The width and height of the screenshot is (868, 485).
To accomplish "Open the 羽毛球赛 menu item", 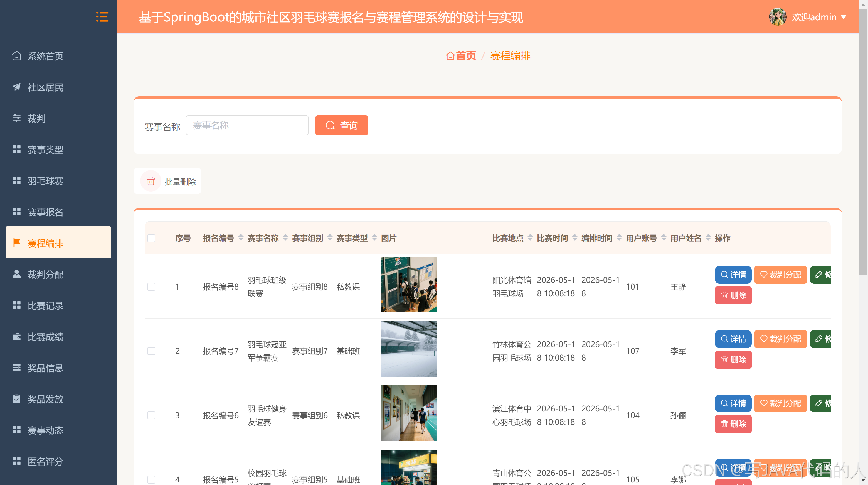I will tap(58, 181).
